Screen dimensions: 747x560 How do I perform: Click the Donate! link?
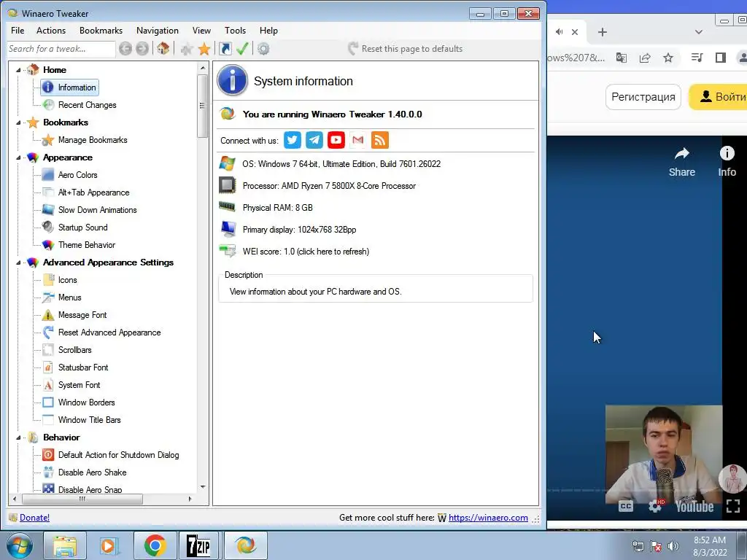point(35,518)
